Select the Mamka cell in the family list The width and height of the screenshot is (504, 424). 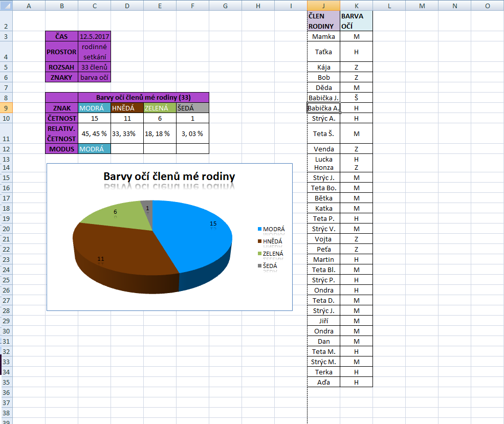(x=323, y=37)
